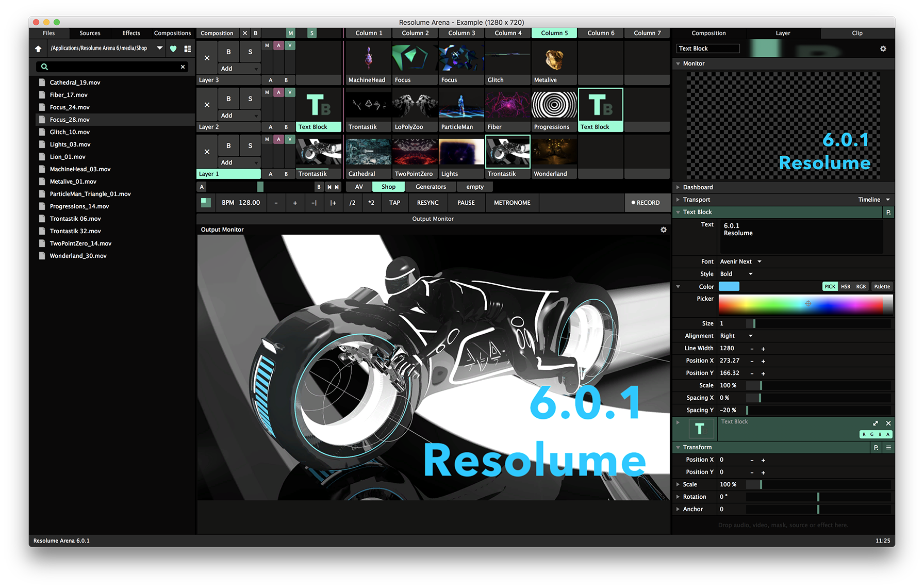
Task: Open the Font dropdown showing Avenir Next
Action: pyautogui.click(x=740, y=262)
